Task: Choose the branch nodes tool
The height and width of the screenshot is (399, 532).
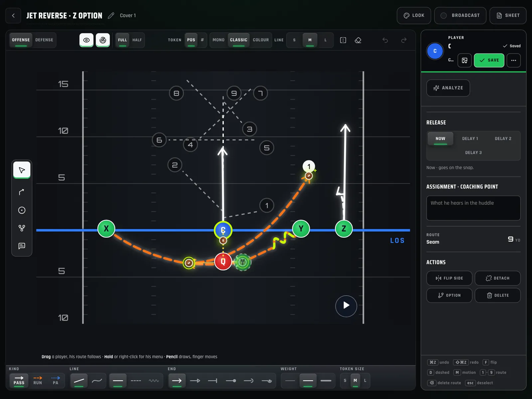Action: [x=22, y=228]
